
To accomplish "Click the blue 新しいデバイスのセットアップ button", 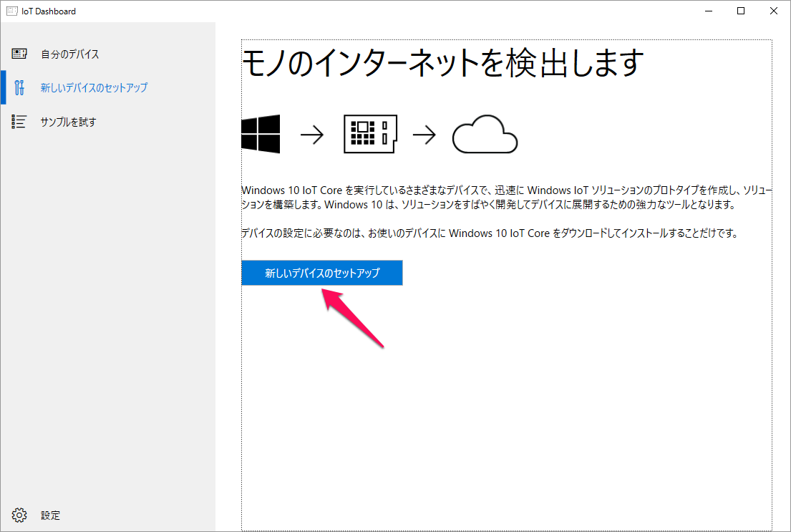I will 322,273.
